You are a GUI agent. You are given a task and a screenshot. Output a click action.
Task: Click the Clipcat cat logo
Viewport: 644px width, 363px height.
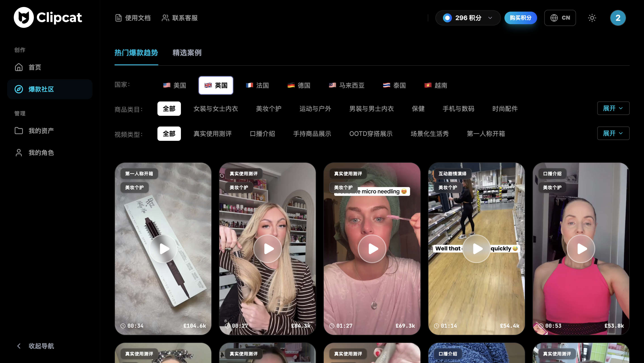tap(23, 17)
